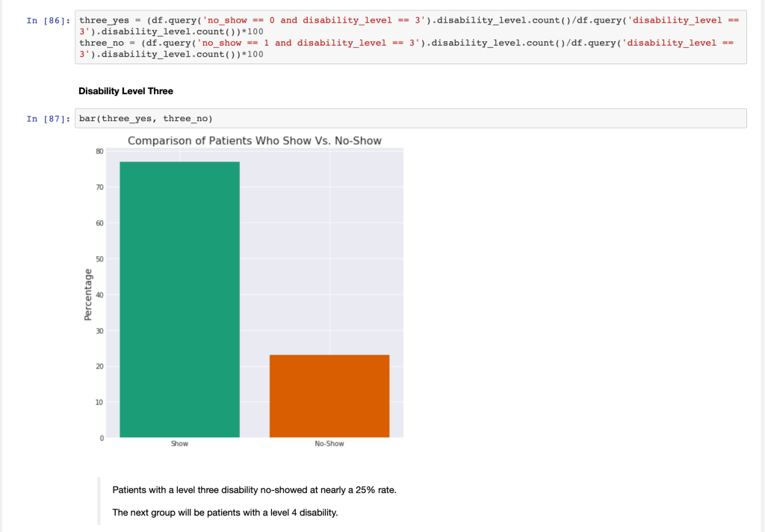Click the green Show bar
Viewport: 765px width, 532px height.
click(x=179, y=299)
